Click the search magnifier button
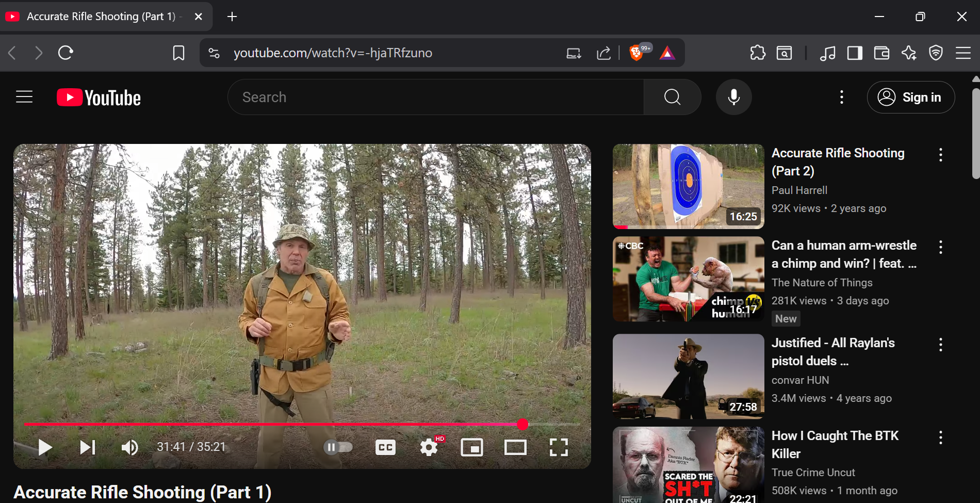This screenshot has height=503, width=980. (673, 97)
